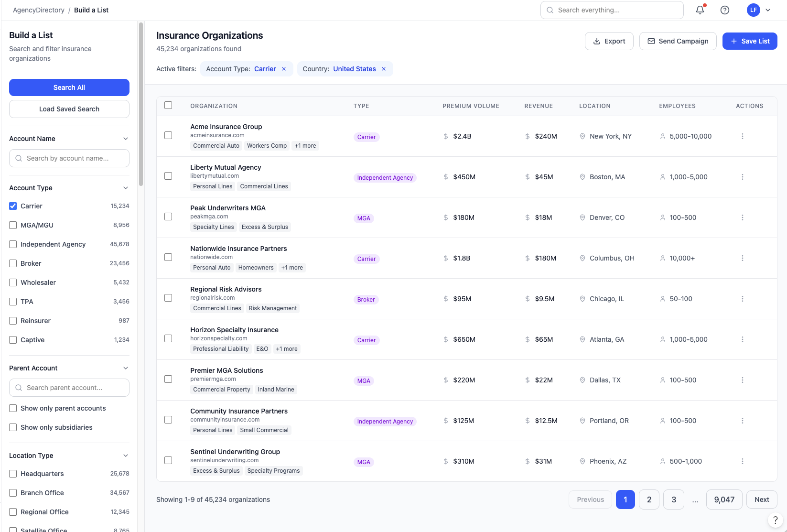Go to page 3 of results
Screen dimensions: 787x532
click(674, 499)
